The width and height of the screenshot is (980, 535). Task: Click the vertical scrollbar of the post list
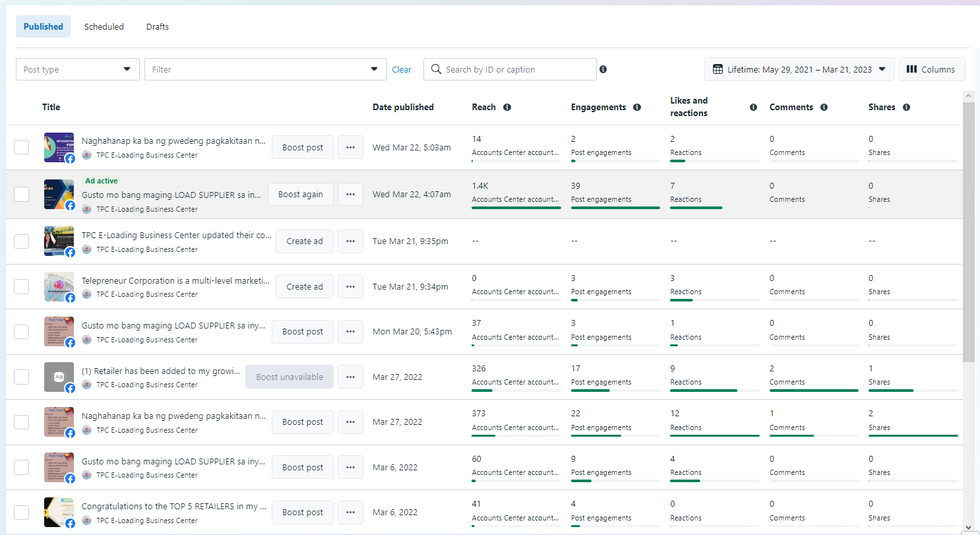968,231
